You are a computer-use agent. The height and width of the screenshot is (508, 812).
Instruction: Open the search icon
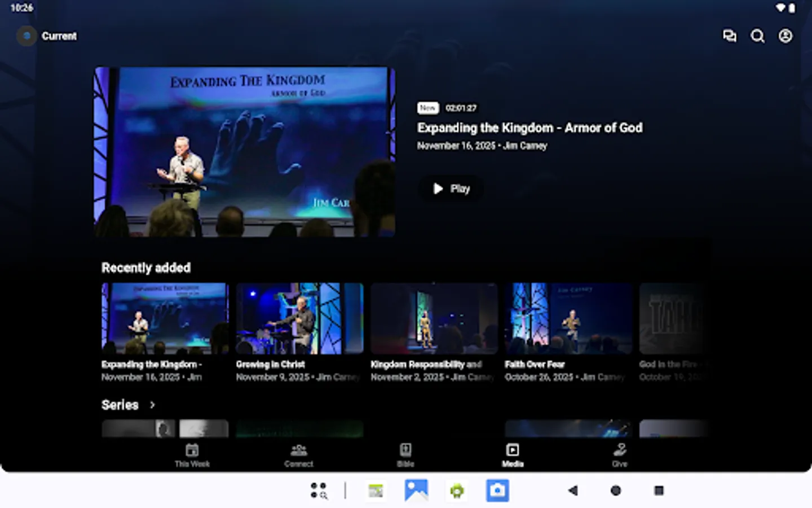tap(757, 36)
